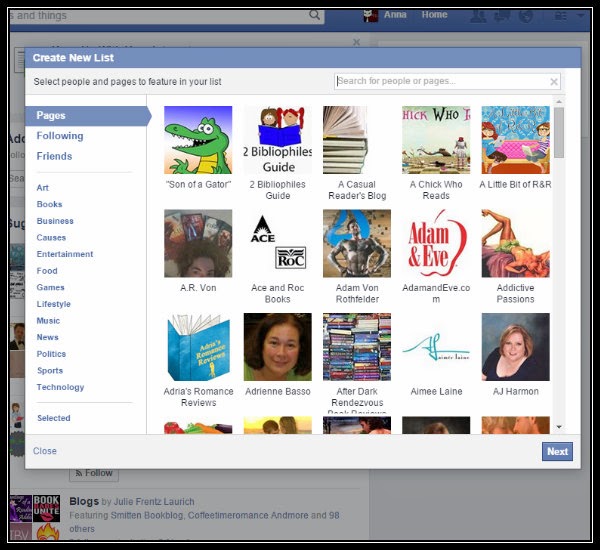
Task: Show the Selected items list
Action: tap(54, 418)
